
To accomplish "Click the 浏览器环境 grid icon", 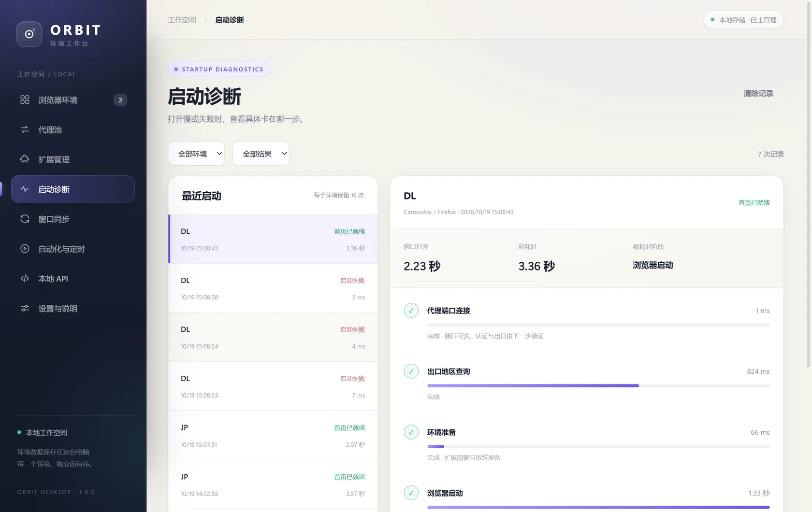I will click(x=25, y=100).
